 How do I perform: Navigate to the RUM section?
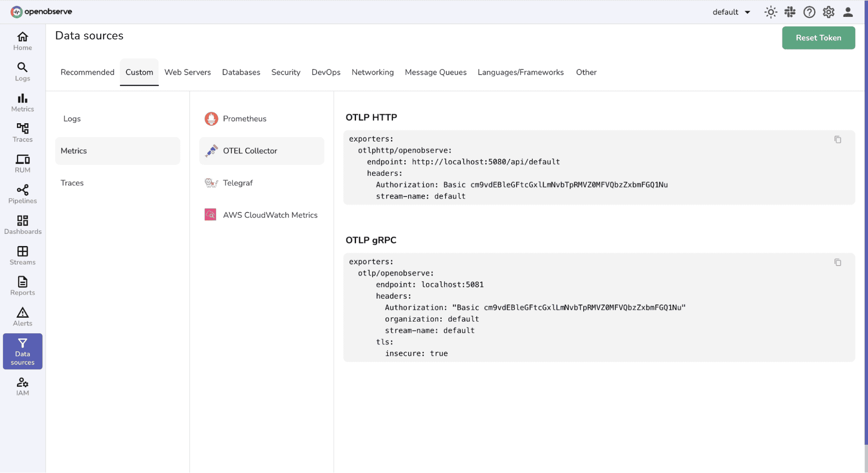pos(22,163)
